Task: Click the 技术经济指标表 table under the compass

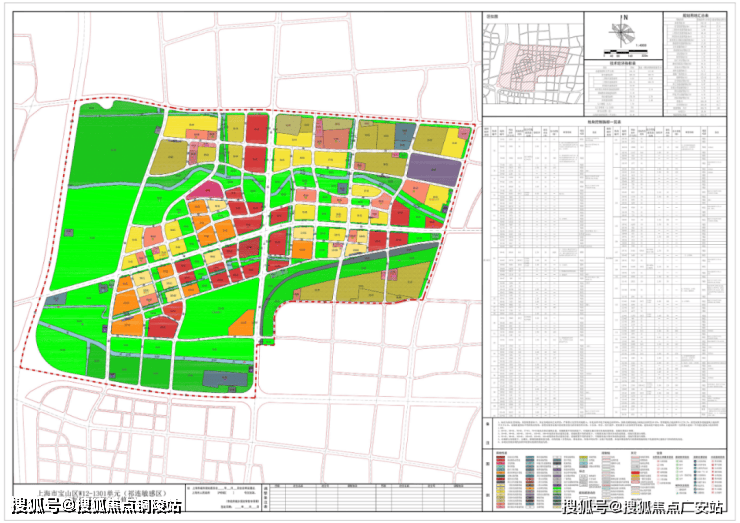Action: (x=624, y=90)
